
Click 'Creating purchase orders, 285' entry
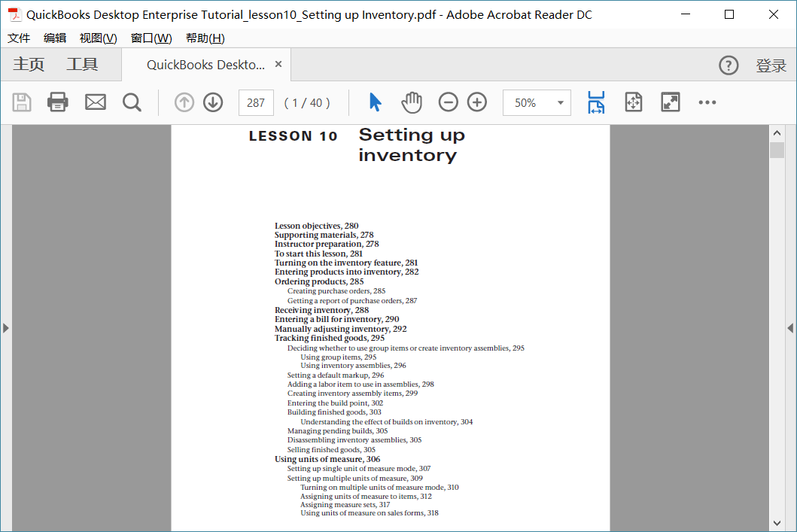click(336, 291)
